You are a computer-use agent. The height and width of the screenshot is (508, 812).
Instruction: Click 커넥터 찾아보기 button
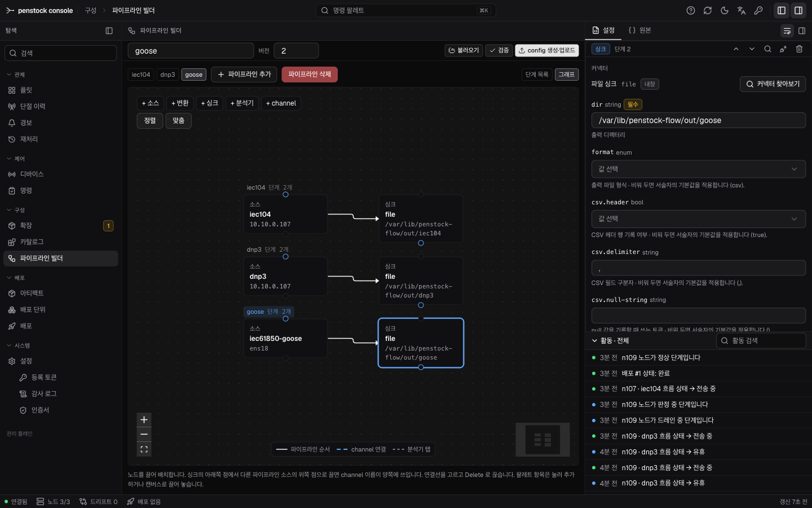(x=773, y=84)
